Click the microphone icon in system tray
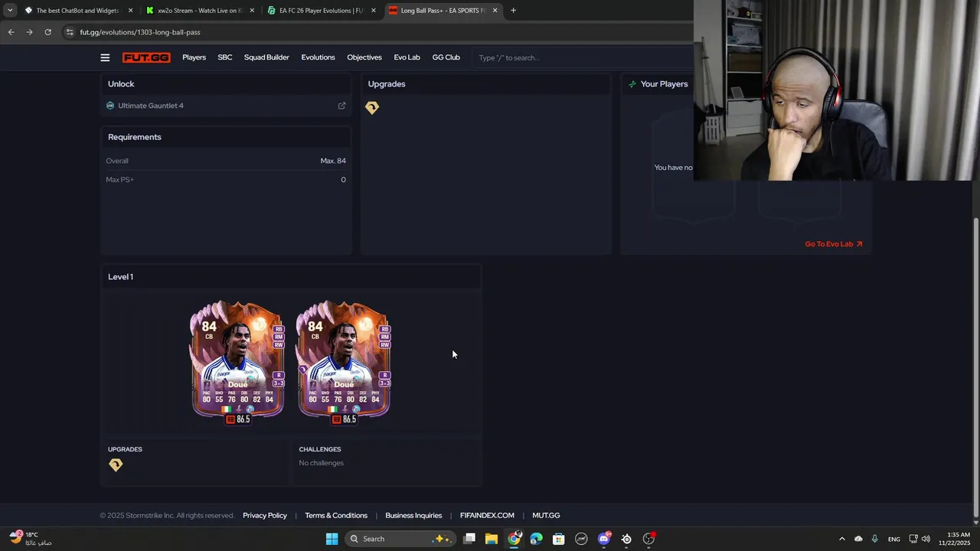Image resolution: width=980 pixels, height=551 pixels. pos(874,539)
